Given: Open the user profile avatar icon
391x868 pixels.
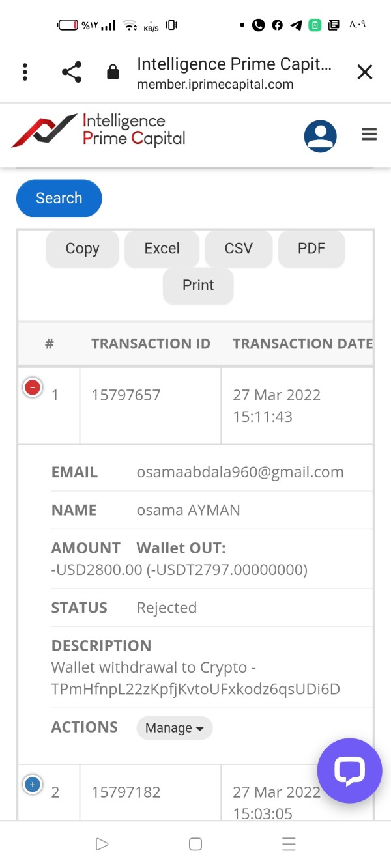Looking at the screenshot, I should [320, 136].
